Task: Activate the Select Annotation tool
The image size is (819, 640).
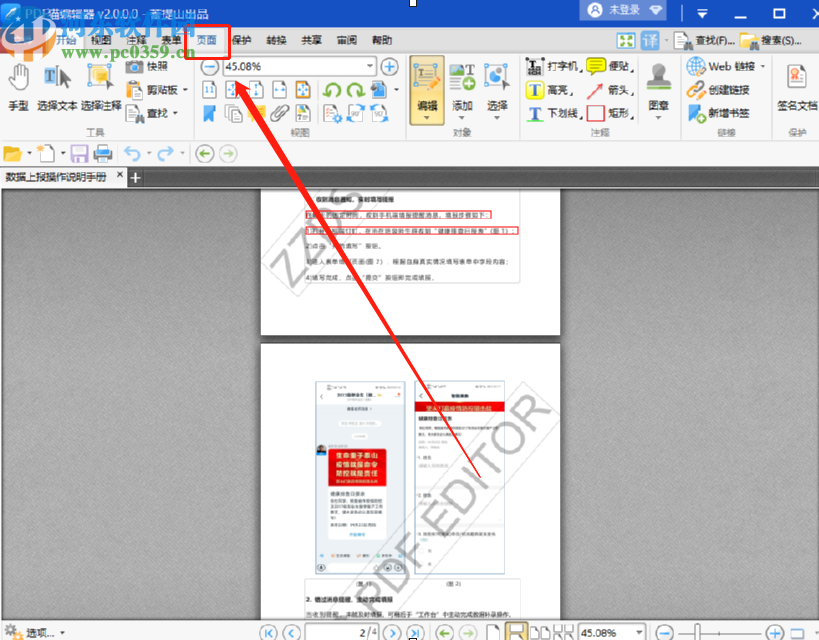Action: (x=101, y=86)
